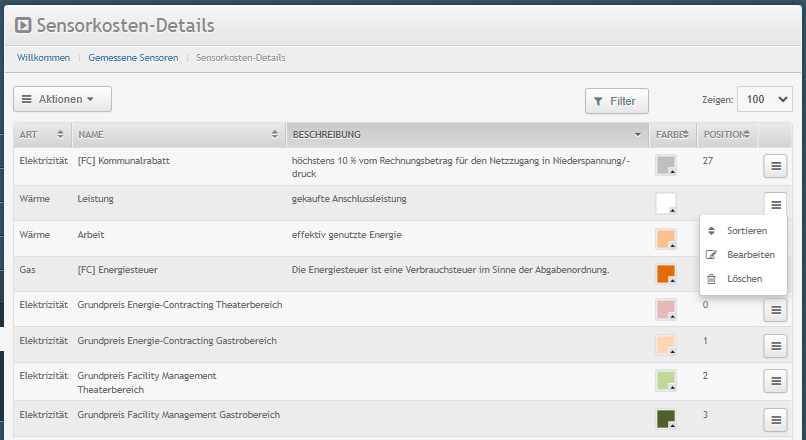The image size is (806, 440).
Task: Toggle BESCHREIBUNG sort arrow
Action: click(637, 135)
